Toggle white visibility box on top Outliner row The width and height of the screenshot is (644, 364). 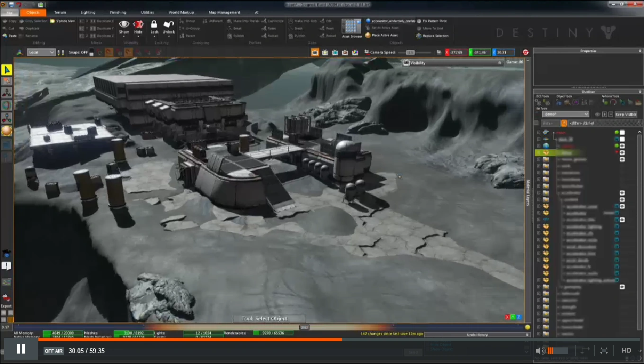[x=622, y=133]
